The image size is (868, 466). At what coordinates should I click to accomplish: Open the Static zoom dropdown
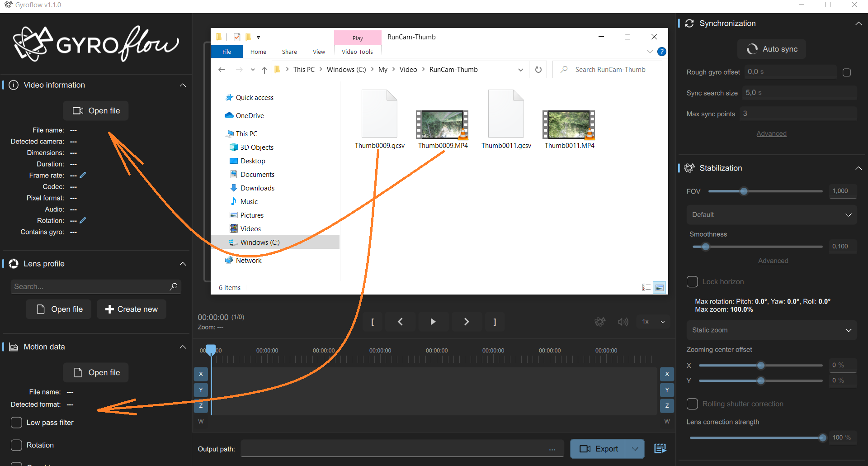[772, 330]
